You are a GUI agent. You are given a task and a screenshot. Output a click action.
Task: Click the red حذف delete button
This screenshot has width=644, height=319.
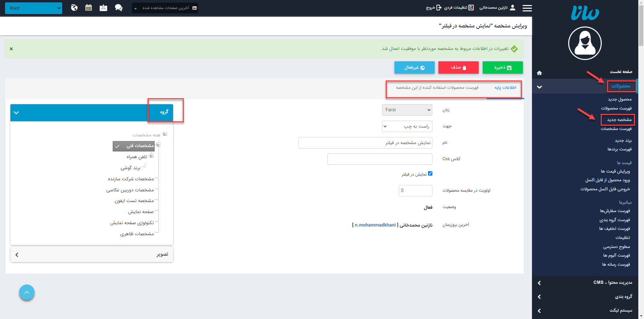click(458, 68)
